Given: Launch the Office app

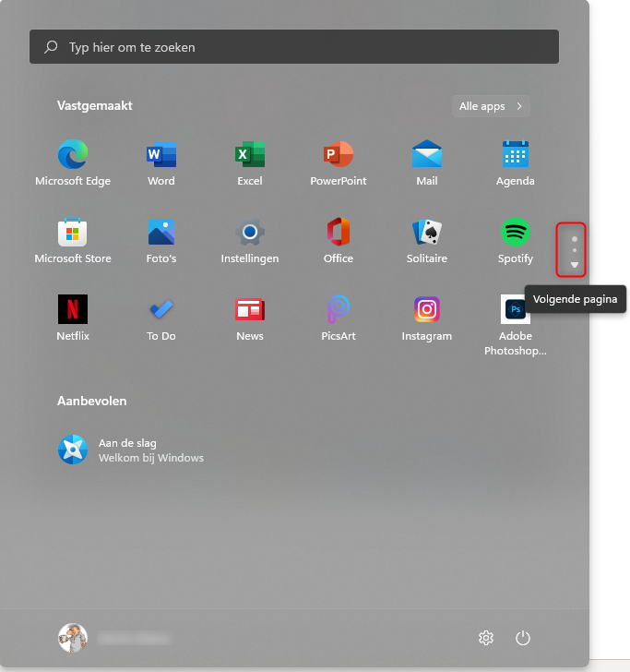Looking at the screenshot, I should (x=339, y=240).
